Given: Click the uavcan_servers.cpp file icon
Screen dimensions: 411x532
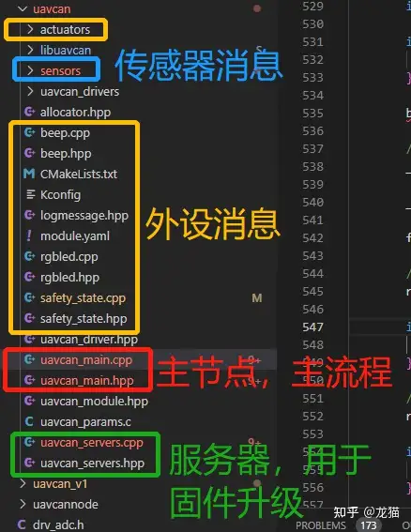Looking at the screenshot, I should 29,443.
